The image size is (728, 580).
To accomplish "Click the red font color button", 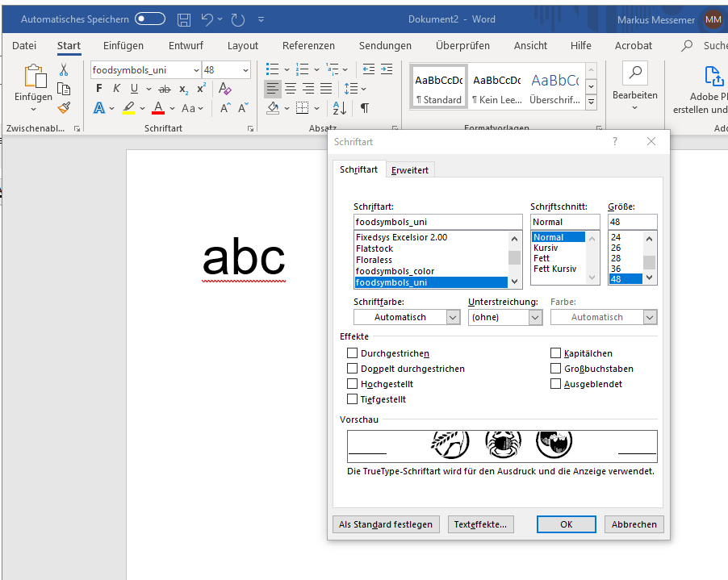I will (158, 108).
